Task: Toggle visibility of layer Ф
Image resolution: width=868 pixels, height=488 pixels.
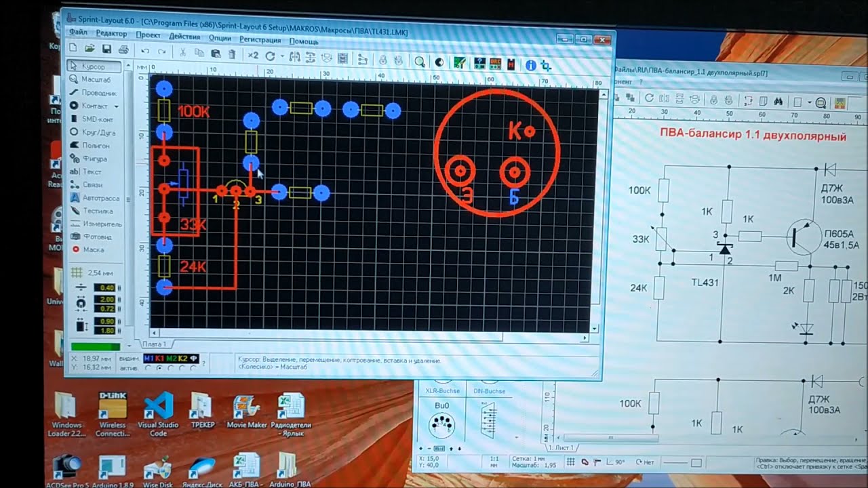Action: point(193,359)
